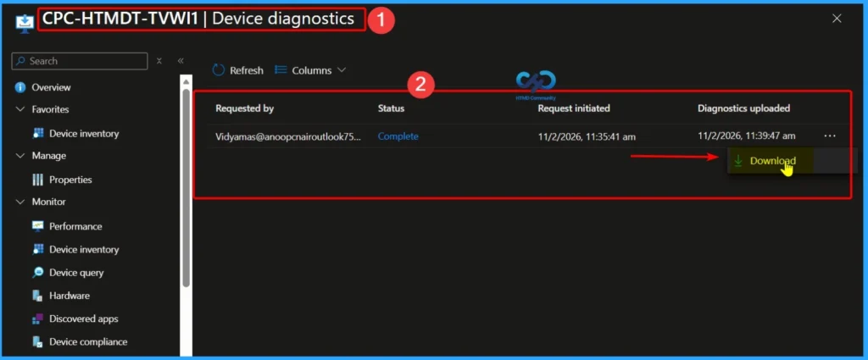The width and height of the screenshot is (868, 360).
Task: Clear the search box with the X
Action: pos(159,61)
